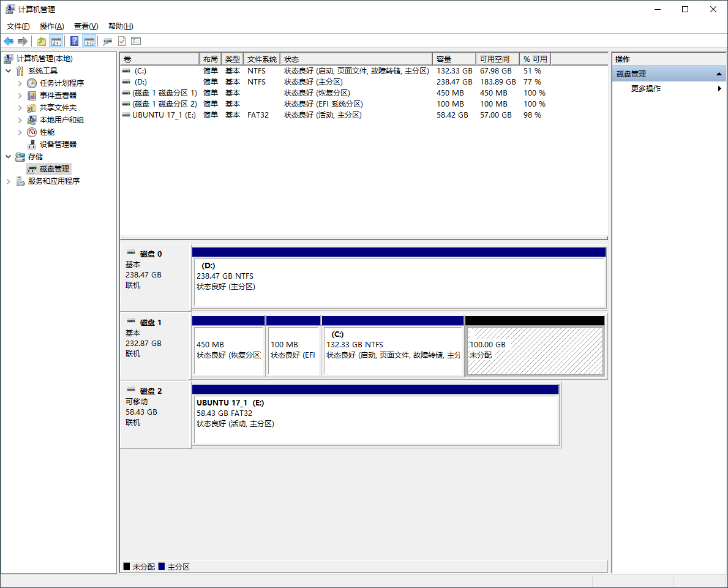Collapse the 系统工具 tree node
728x588 pixels.
click(9, 70)
